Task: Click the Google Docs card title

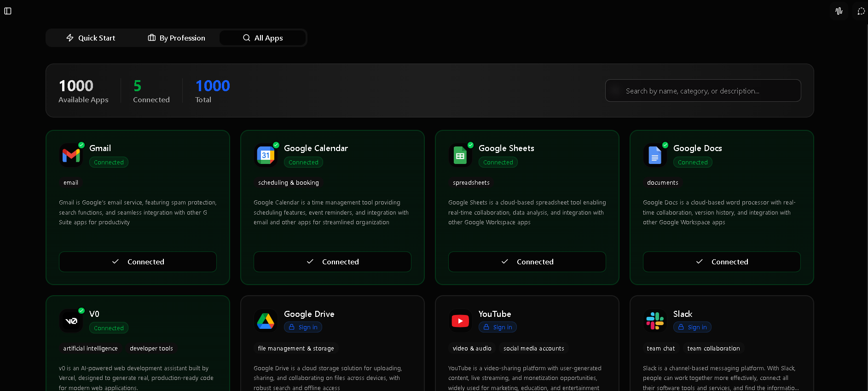Action: pos(698,148)
